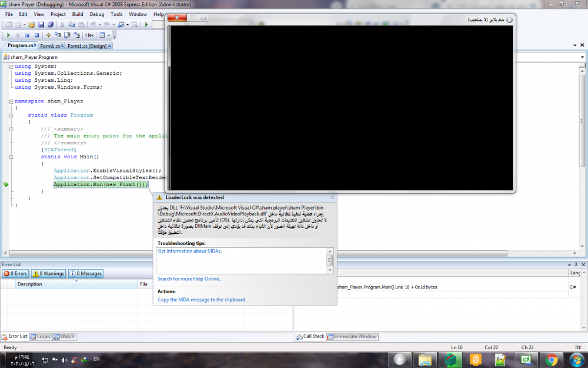Toggle Hex display mode
Viewport: 588px width, 368px height.
(89, 35)
